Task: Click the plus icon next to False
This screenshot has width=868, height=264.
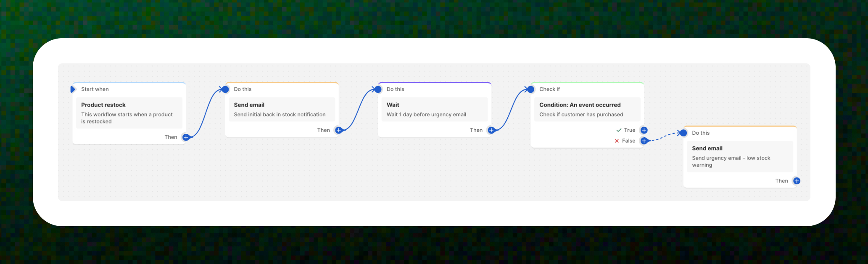Action: (x=644, y=141)
